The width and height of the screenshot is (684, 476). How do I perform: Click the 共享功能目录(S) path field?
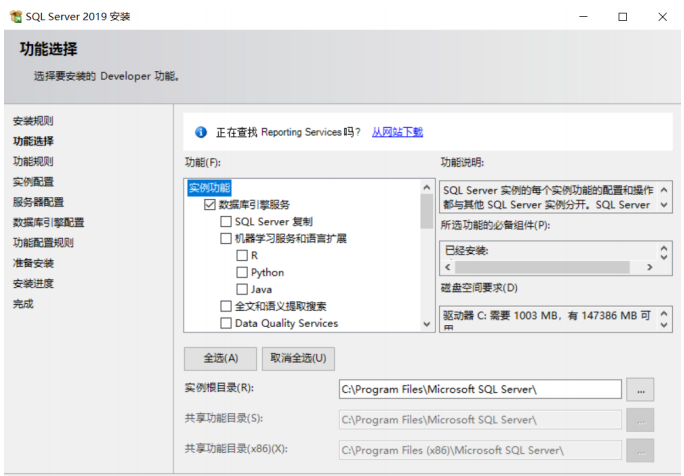[x=480, y=420]
